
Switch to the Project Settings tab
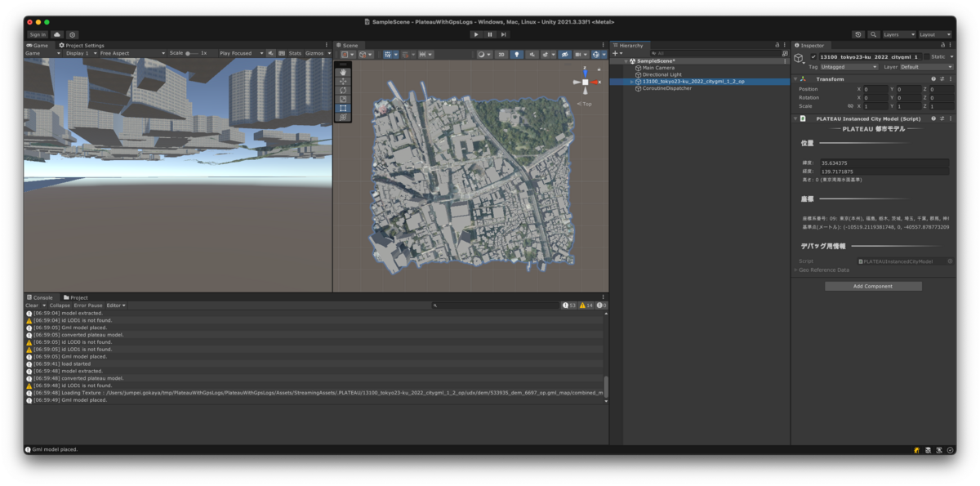coord(82,46)
